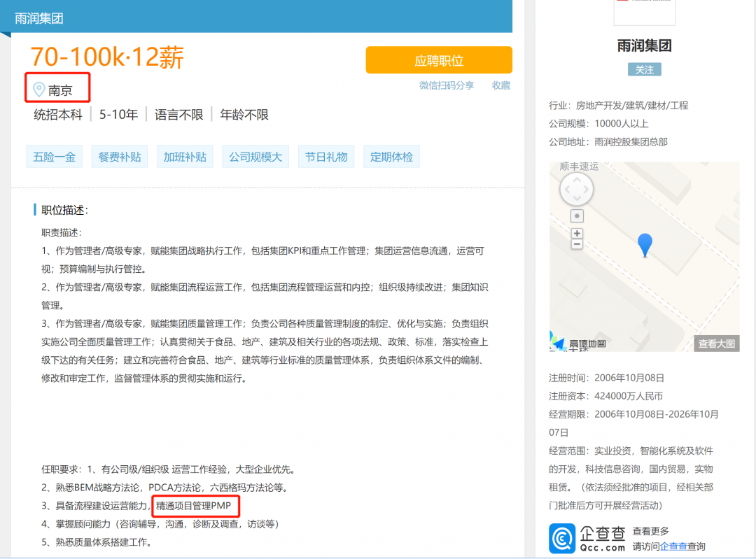Click the 高德地图 logo on the map

pos(578,343)
